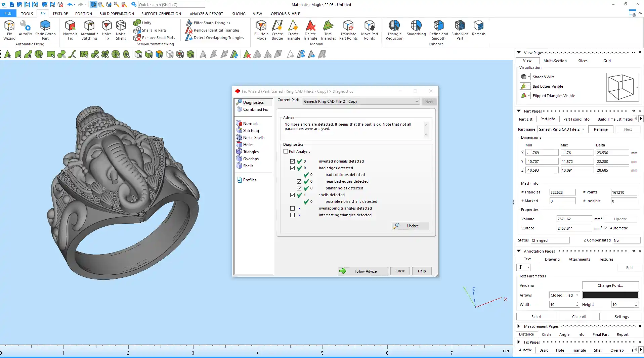The width and height of the screenshot is (644, 358).
Task: Pick the Delete Triangle tool
Action: (x=310, y=30)
